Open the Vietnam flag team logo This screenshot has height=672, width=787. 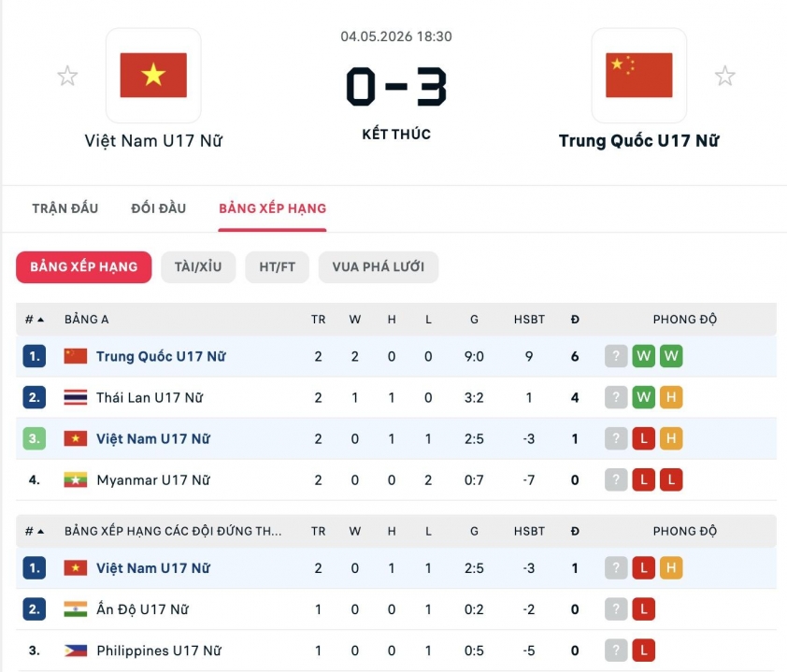click(x=153, y=76)
